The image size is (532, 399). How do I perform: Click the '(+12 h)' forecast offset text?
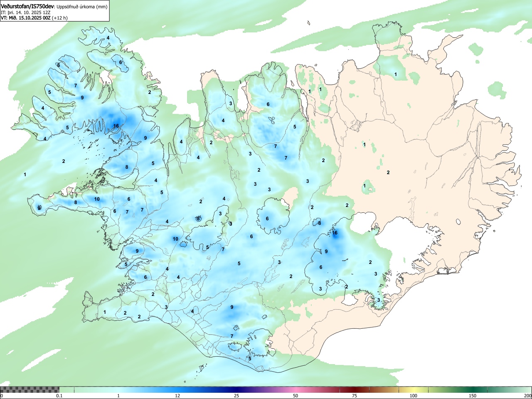pos(60,18)
